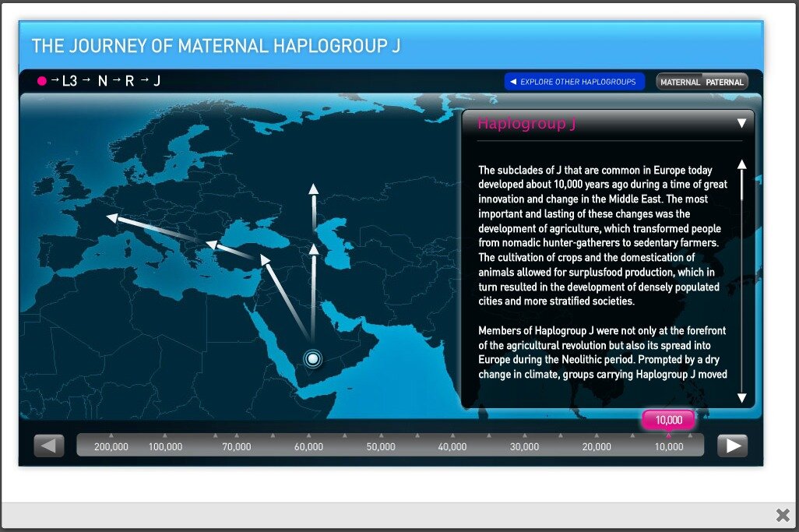Image resolution: width=799 pixels, height=532 pixels.
Task: Click the pink 10,000 timeline slider handle
Action: [x=668, y=421]
